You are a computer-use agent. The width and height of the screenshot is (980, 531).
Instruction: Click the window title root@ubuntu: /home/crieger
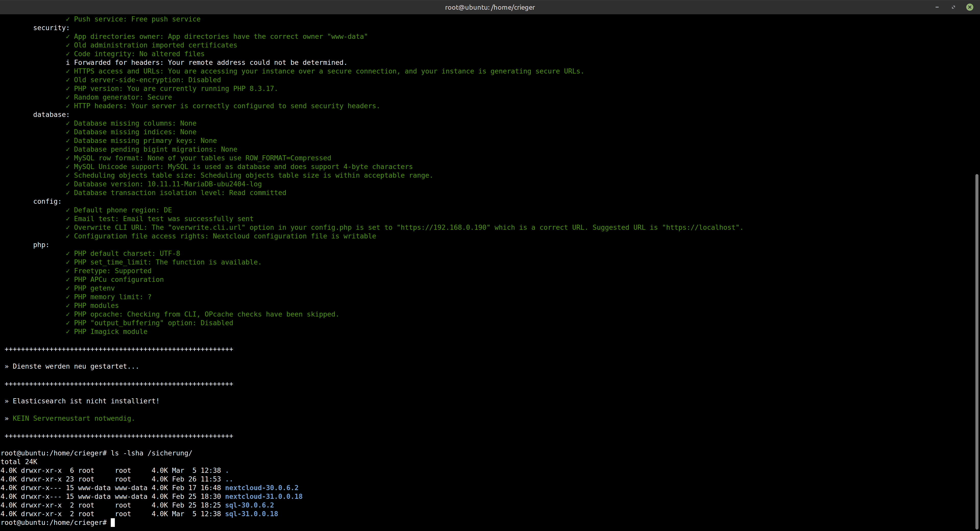coord(490,7)
